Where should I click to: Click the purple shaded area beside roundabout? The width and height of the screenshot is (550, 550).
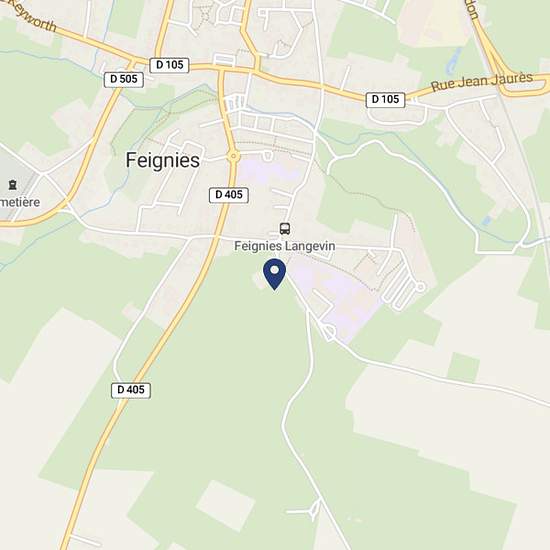[268, 172]
